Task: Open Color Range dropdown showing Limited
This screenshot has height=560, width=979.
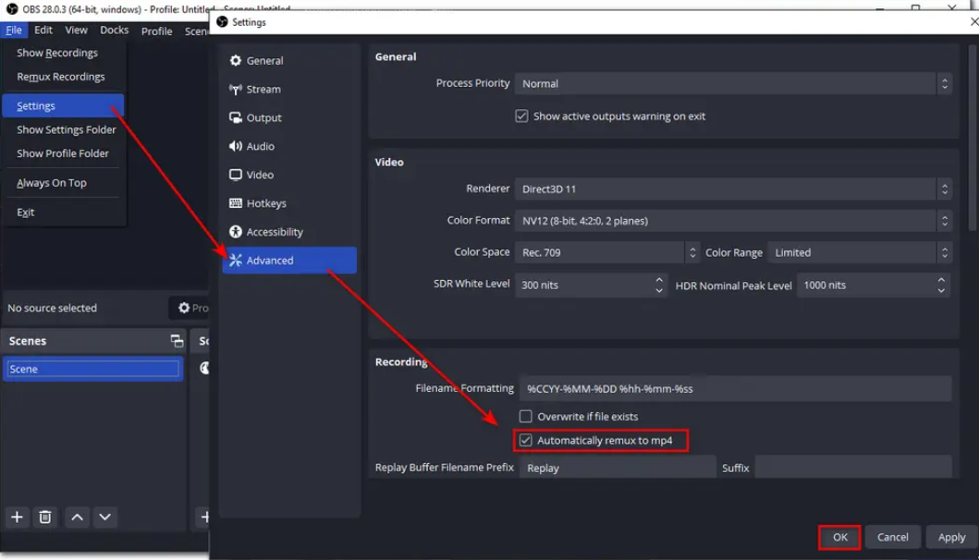Action: click(x=859, y=252)
